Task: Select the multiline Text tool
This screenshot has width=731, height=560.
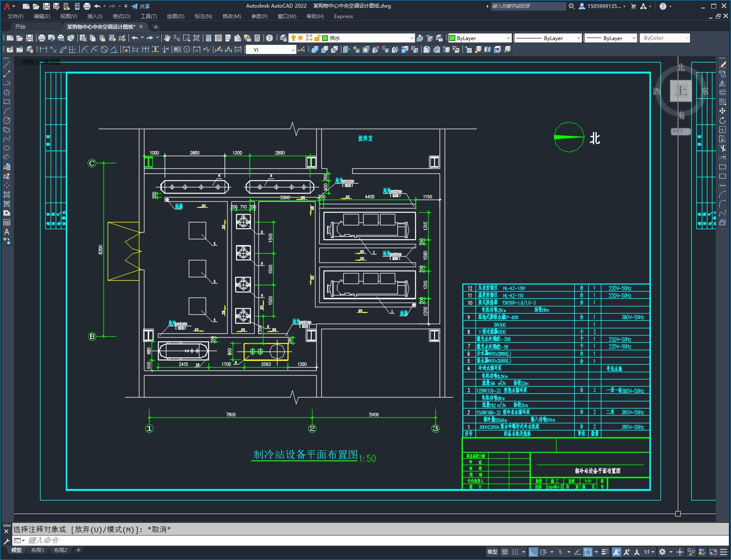Action: (x=7, y=232)
